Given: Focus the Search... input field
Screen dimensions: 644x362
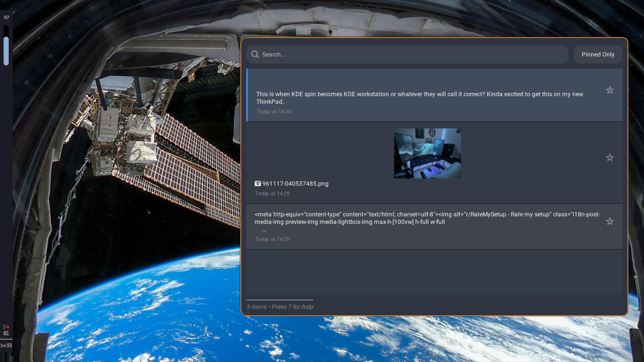Looking at the screenshot, I should pyautogui.click(x=407, y=54).
